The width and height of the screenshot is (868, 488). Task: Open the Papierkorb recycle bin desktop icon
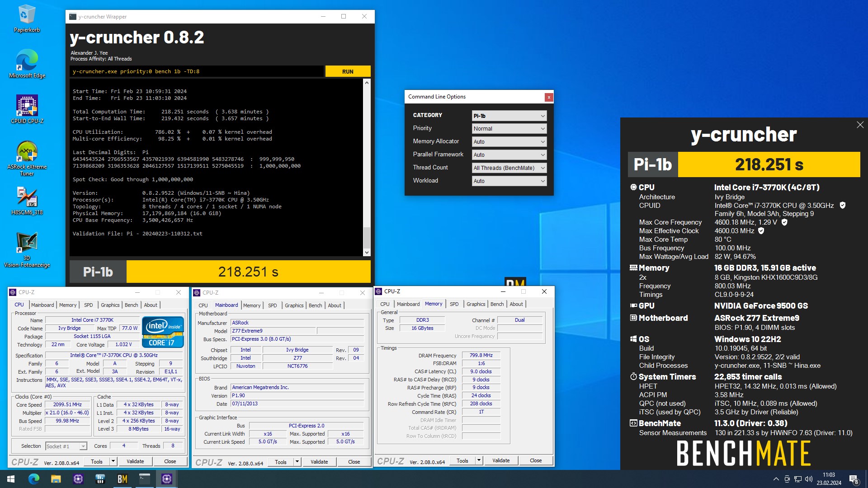(27, 19)
